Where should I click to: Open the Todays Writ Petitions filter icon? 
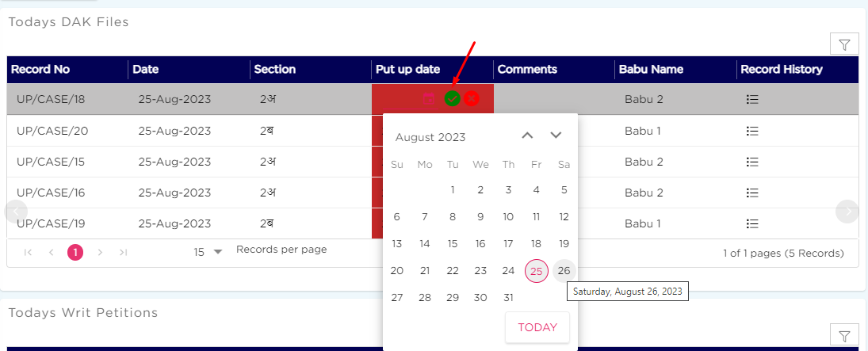point(844,335)
